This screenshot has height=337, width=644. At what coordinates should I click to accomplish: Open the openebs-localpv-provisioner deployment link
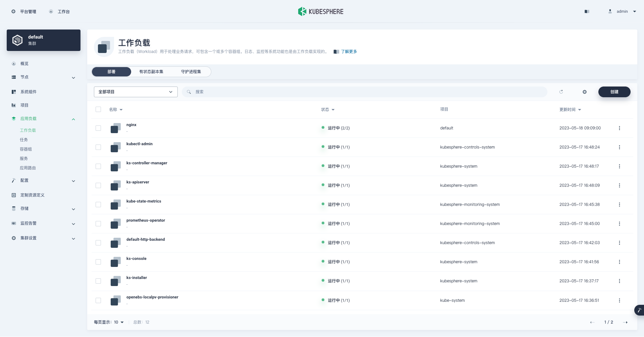pyautogui.click(x=152, y=297)
